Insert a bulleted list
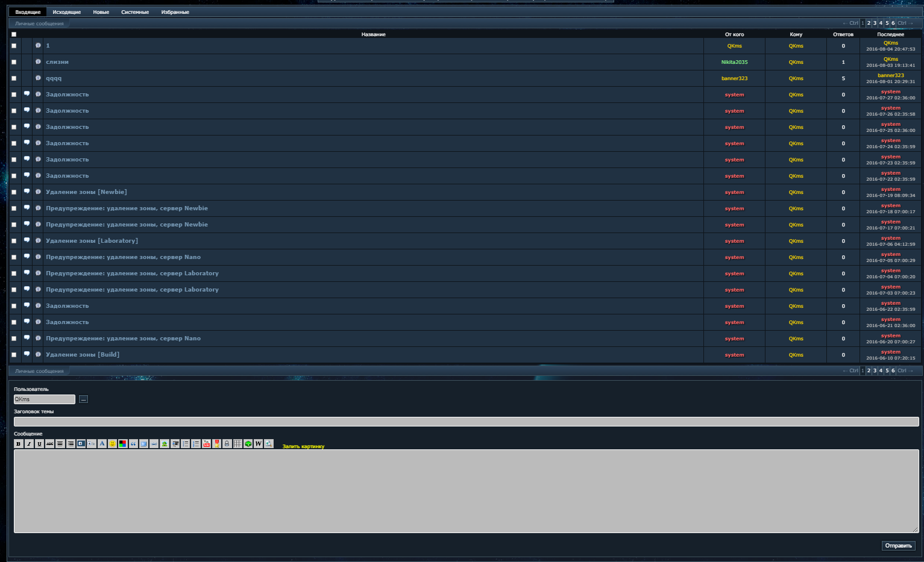924x562 pixels. click(x=186, y=444)
